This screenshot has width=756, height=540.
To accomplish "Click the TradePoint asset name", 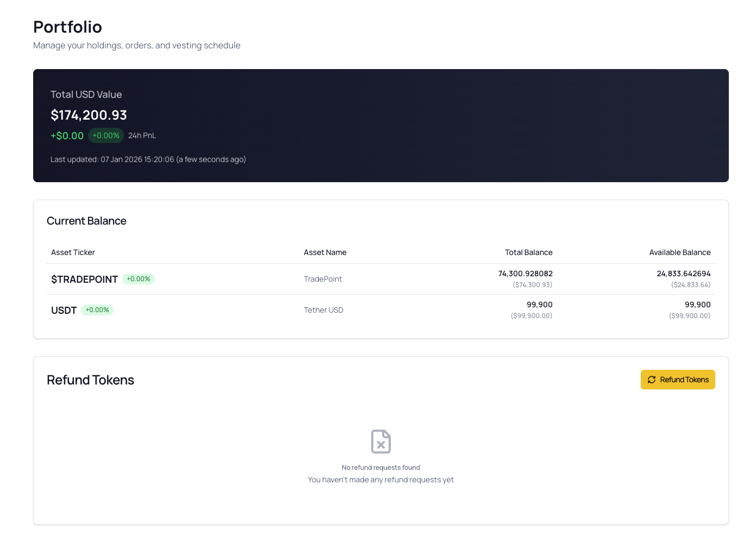I will point(323,279).
